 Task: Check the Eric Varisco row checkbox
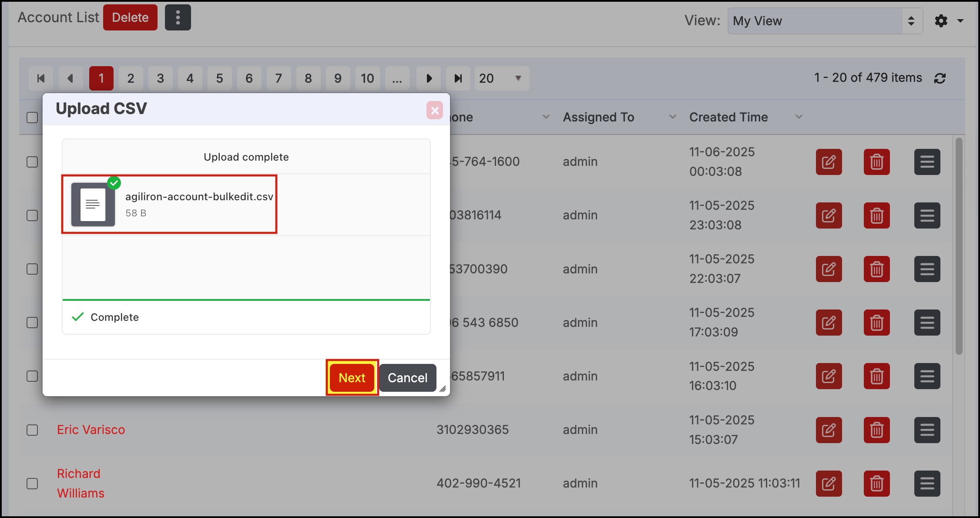pyautogui.click(x=32, y=430)
